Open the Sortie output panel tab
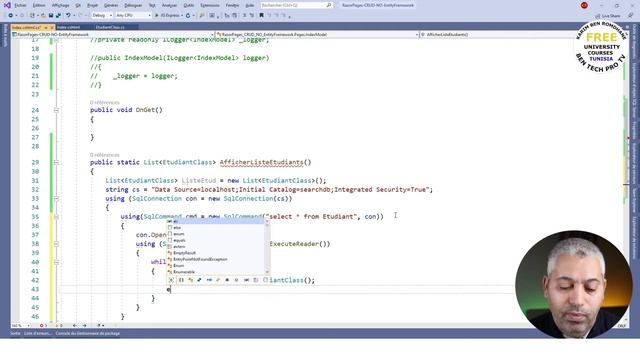Viewport: 640px width, 360px height. coord(15,333)
